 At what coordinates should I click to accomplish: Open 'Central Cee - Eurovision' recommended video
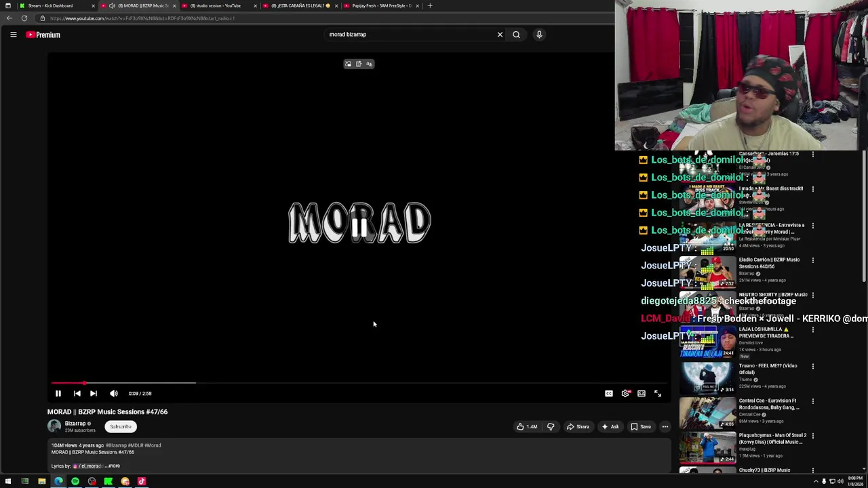(x=768, y=404)
